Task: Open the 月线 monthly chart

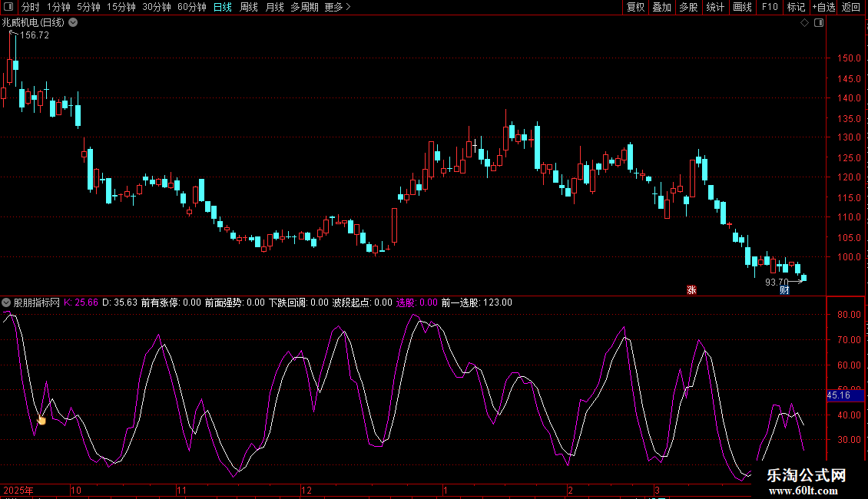Action: pos(274,7)
